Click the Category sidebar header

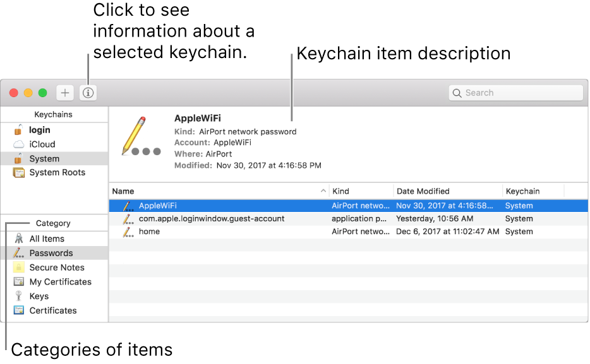pos(53,223)
